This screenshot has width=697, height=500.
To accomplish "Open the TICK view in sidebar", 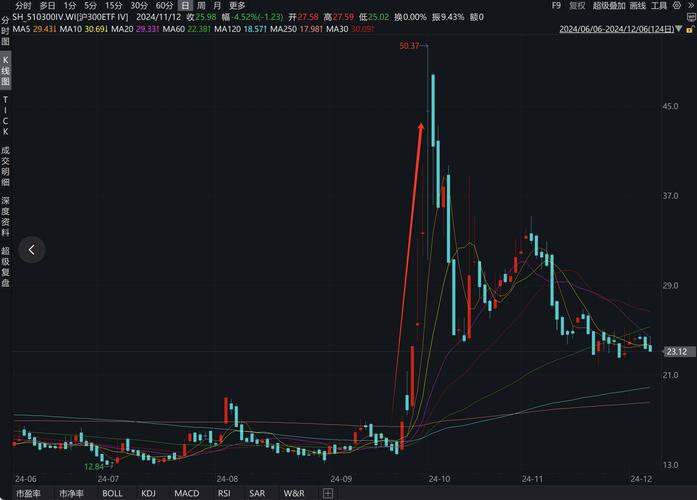I will click(5, 115).
